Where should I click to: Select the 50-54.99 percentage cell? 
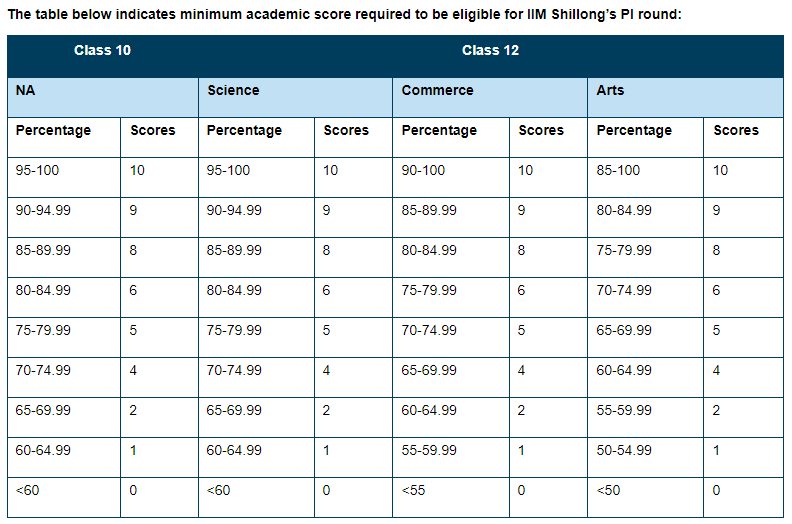(624, 450)
